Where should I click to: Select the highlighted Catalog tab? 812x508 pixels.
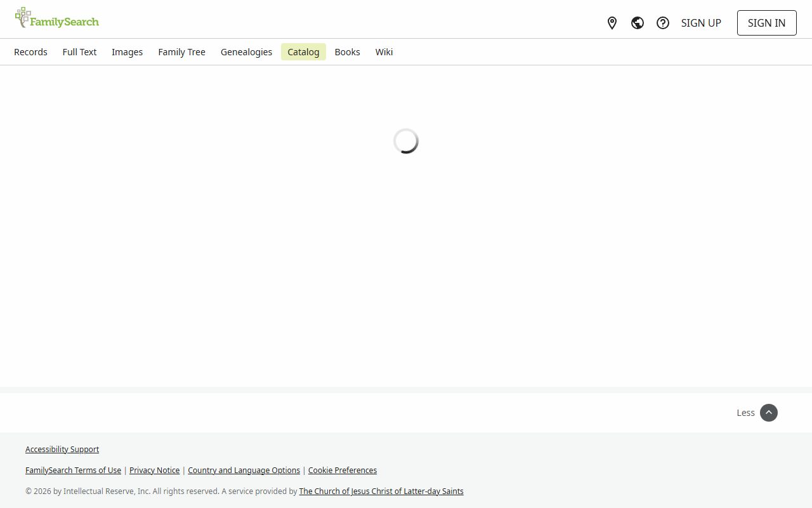point(303,52)
